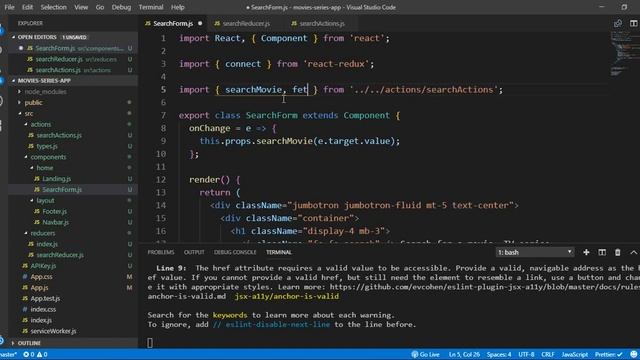The height and width of the screenshot is (360, 640).
Task: Open the File menu
Action: (9, 7)
